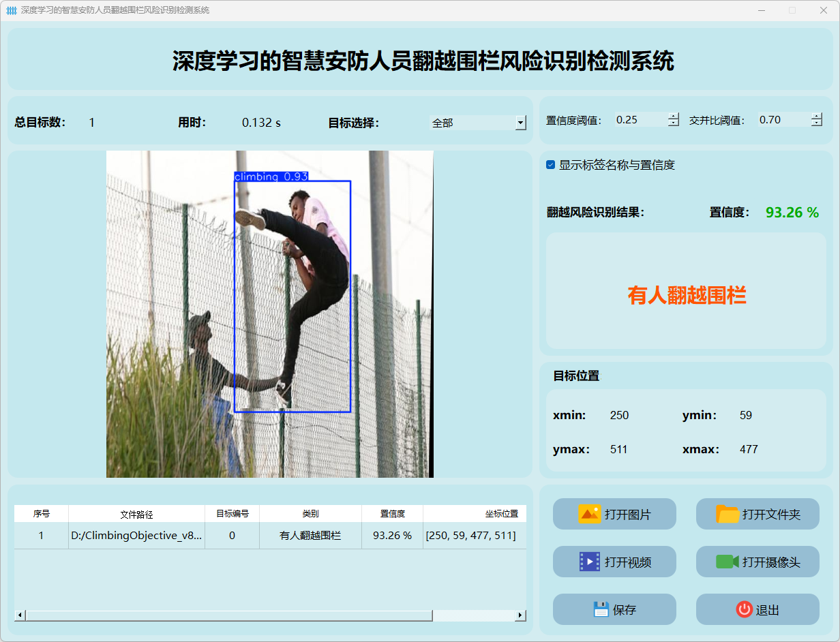
Task: Click the green camera icon of 打开摄像头
Action: pyautogui.click(x=727, y=562)
